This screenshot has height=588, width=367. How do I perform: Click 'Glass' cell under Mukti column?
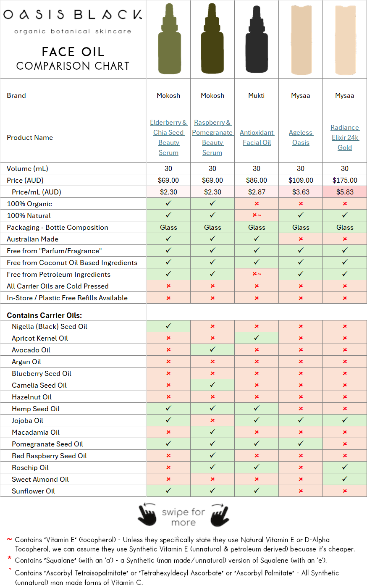(257, 227)
